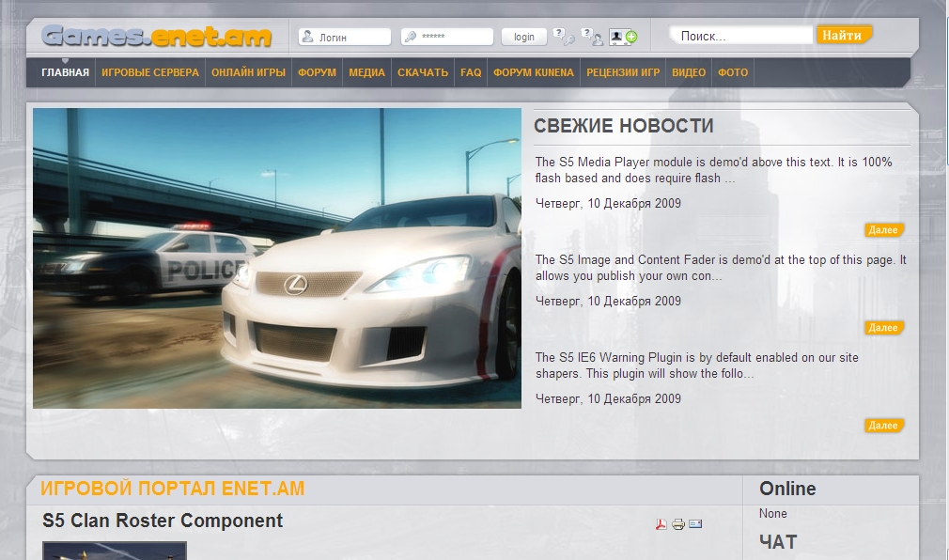Click Далее under the S5 Media Player news
The height and width of the screenshot is (560, 949).
(x=883, y=230)
